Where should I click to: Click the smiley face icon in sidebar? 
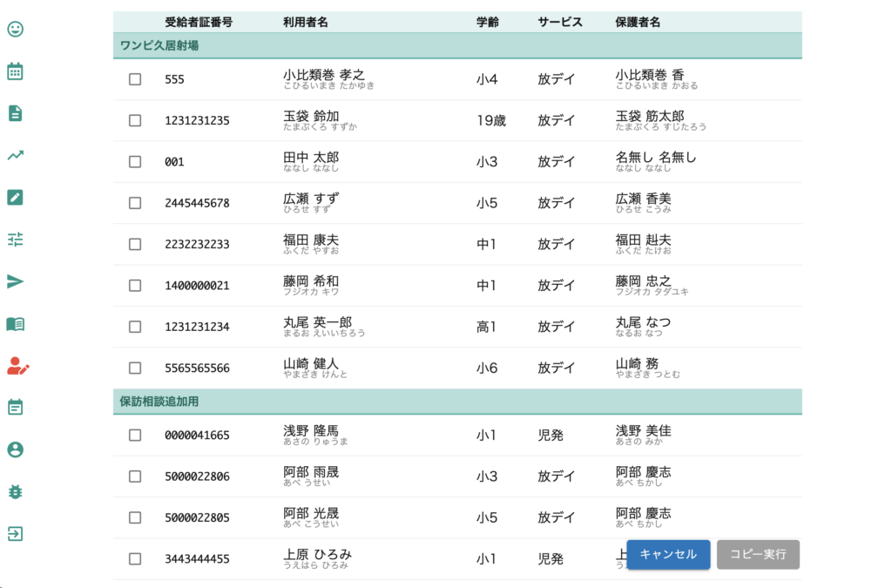[x=16, y=29]
